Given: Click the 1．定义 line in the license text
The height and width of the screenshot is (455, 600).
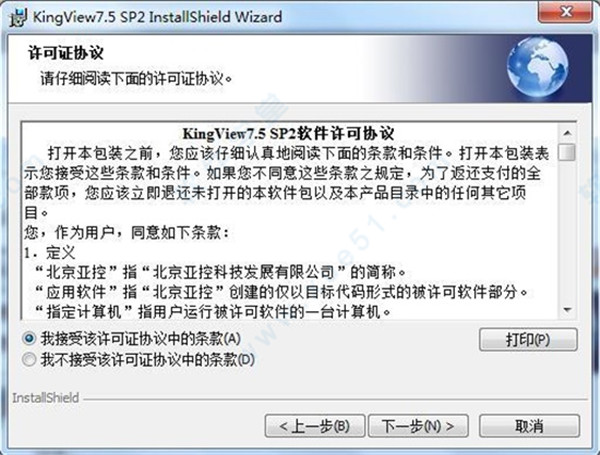Looking at the screenshot, I should click(50, 253).
